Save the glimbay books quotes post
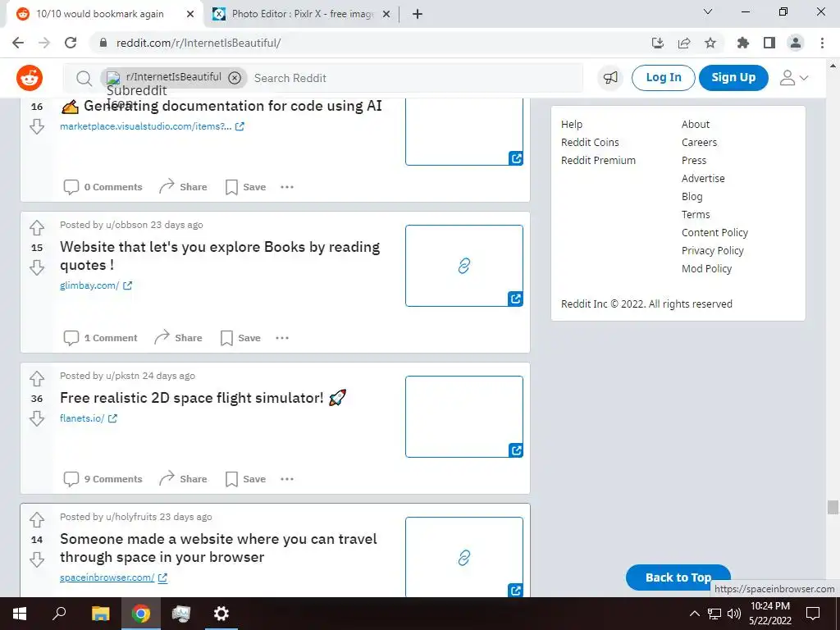Image resolution: width=840 pixels, height=630 pixels. click(x=240, y=338)
